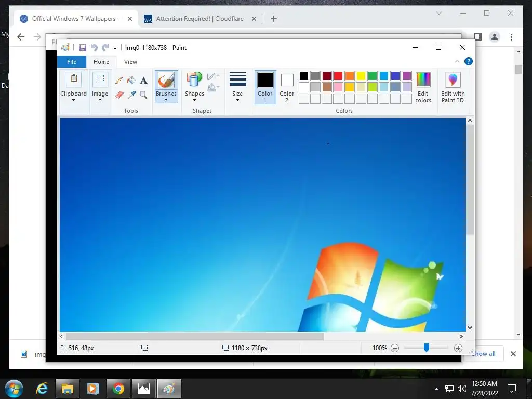Click the volume speaker tray icon
The width and height of the screenshot is (532, 399).
462,389
